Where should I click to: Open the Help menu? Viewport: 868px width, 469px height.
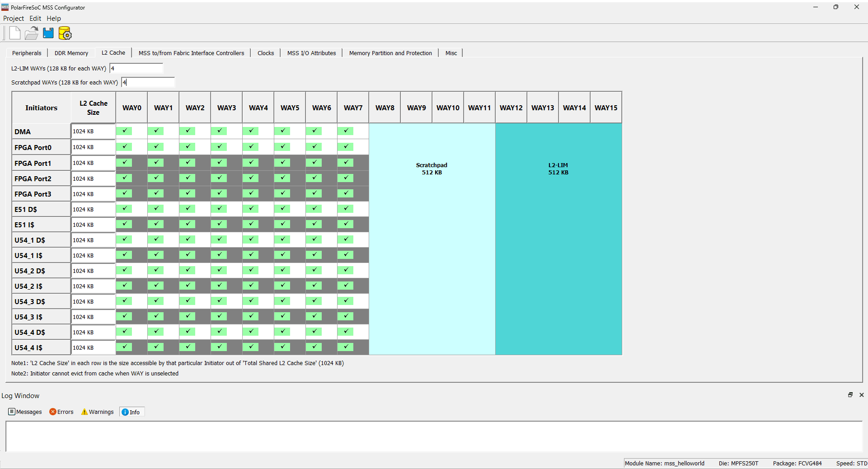[x=54, y=19]
